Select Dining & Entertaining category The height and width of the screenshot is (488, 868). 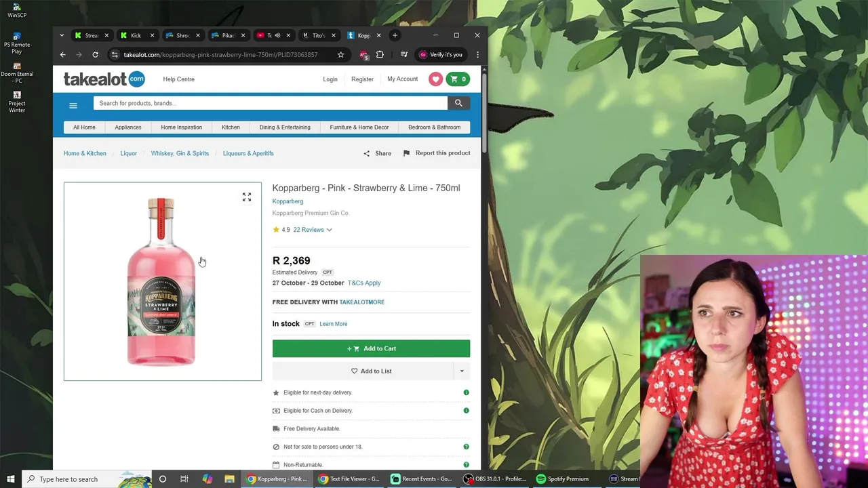[285, 127]
